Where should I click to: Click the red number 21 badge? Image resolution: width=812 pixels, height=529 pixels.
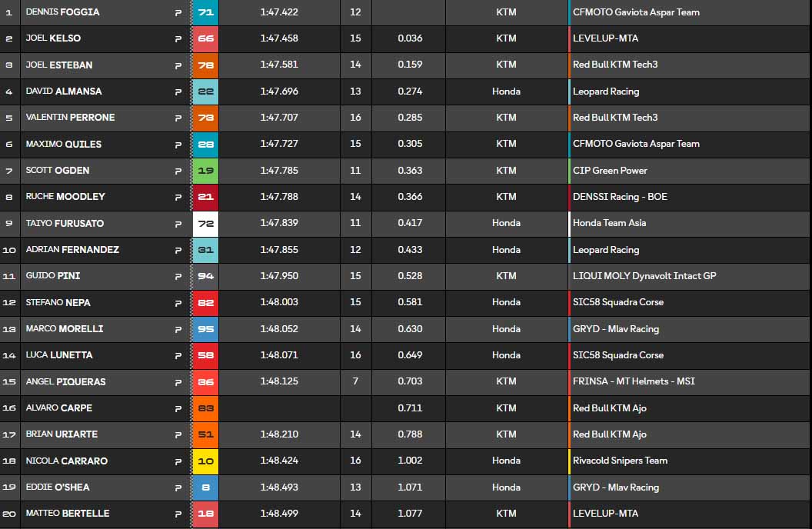point(205,197)
